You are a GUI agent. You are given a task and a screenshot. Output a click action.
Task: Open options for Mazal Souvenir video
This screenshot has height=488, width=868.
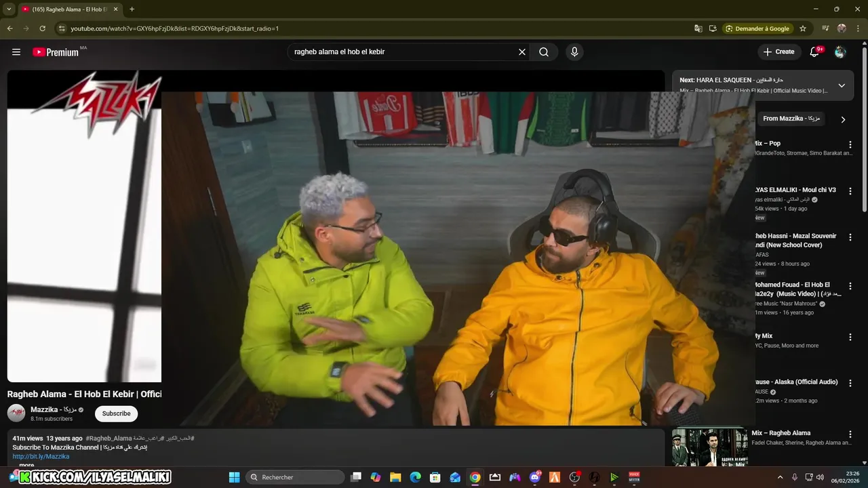(850, 237)
